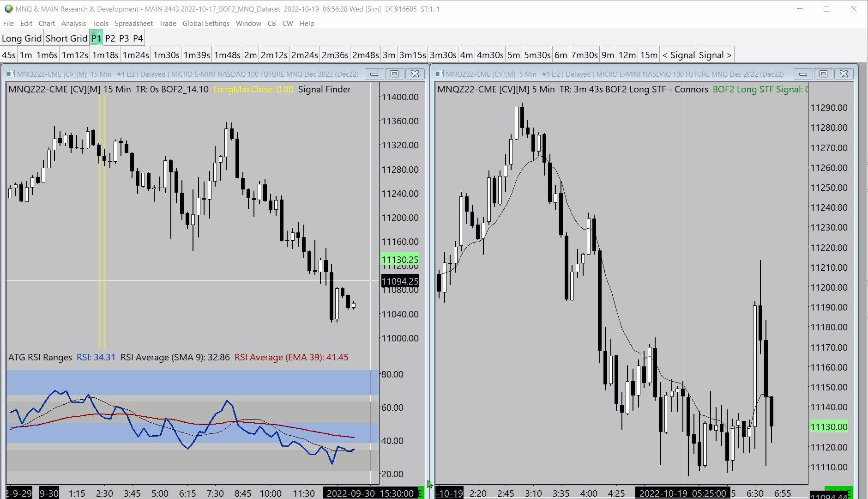Select the 5m30s timeframe
Image resolution: width=868 pixels, height=499 pixels.
coord(537,55)
